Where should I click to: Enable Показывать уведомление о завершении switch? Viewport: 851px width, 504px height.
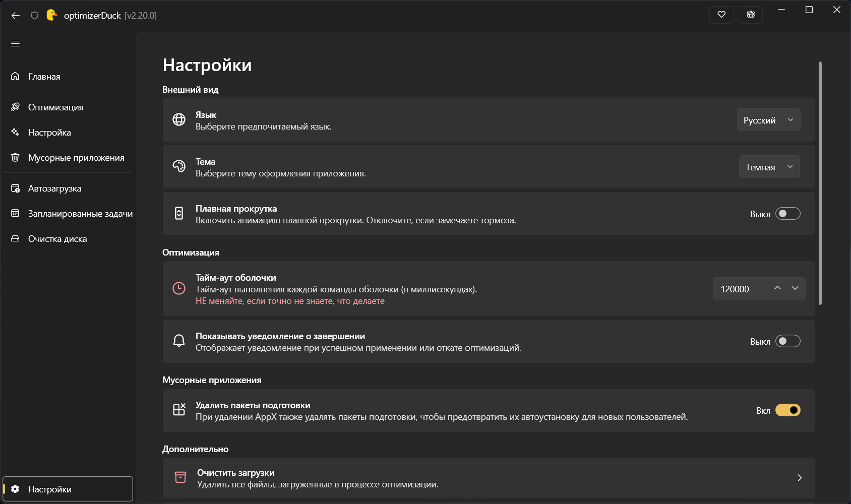point(788,341)
